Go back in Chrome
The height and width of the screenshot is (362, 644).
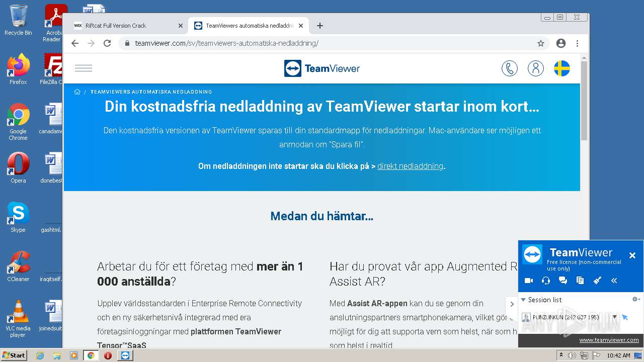[75, 43]
